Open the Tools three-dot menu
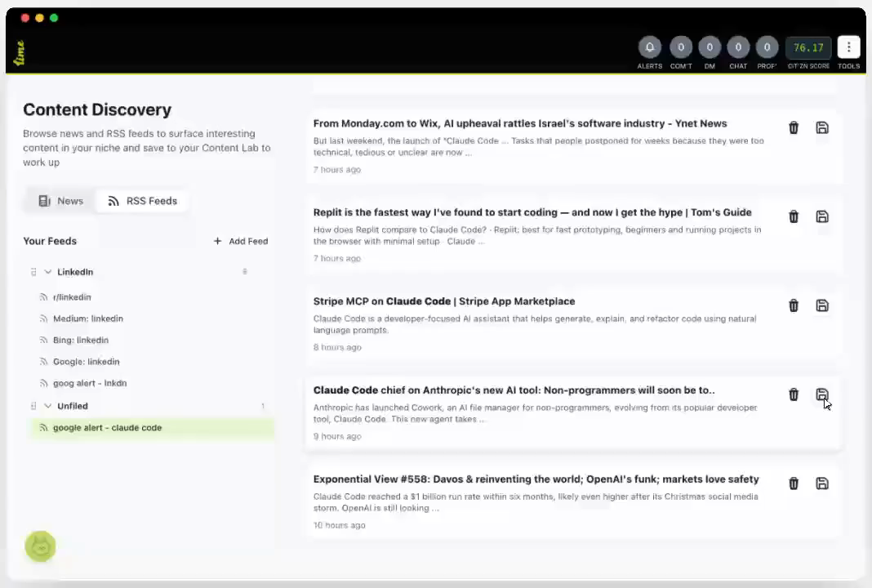 click(x=848, y=47)
